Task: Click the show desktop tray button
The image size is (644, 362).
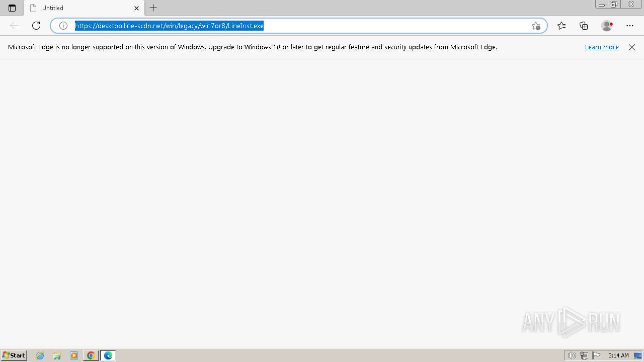Action: (638, 355)
